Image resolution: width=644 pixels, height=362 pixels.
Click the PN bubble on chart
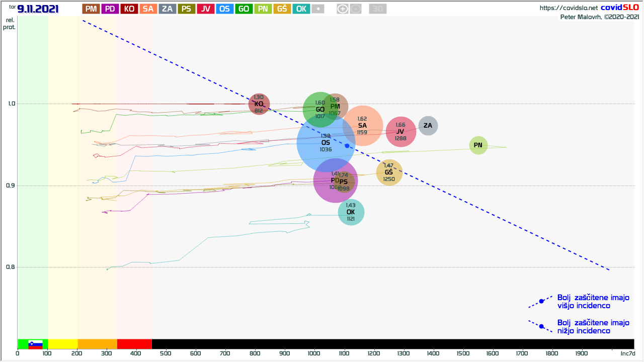(x=478, y=145)
